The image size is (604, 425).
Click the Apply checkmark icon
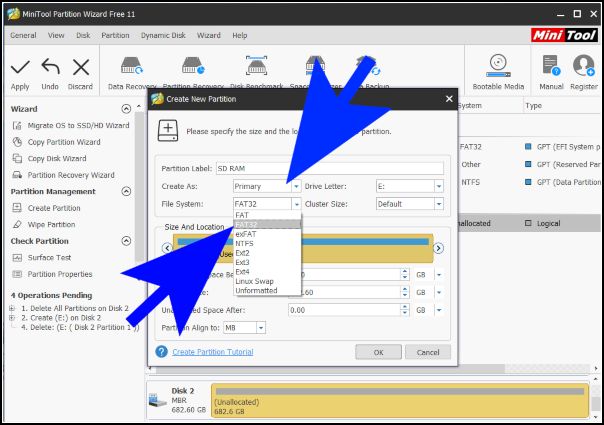[19, 68]
